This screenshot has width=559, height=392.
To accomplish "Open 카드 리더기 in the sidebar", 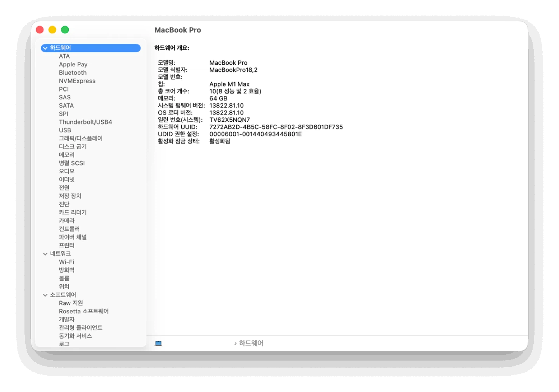I will 73,212.
